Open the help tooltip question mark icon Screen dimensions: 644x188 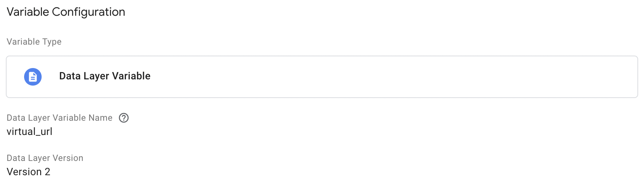[124, 118]
